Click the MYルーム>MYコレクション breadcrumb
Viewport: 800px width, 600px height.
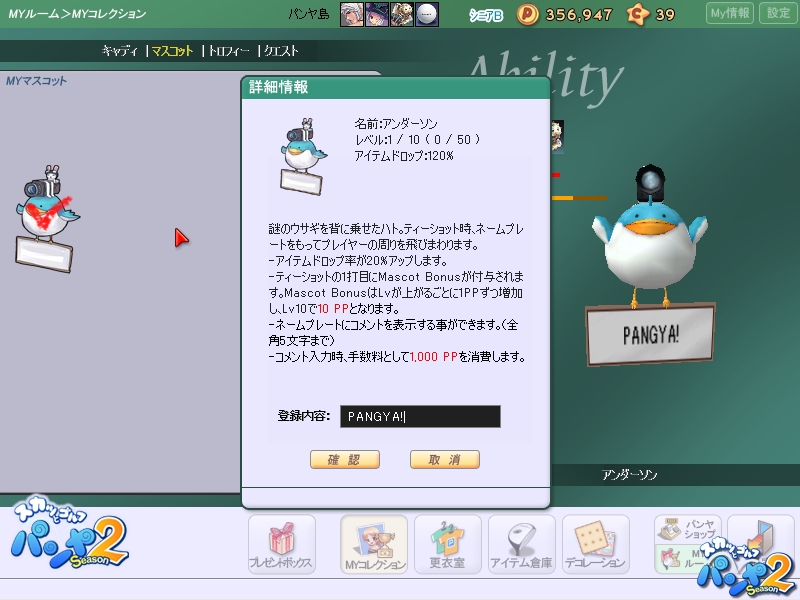point(77,14)
